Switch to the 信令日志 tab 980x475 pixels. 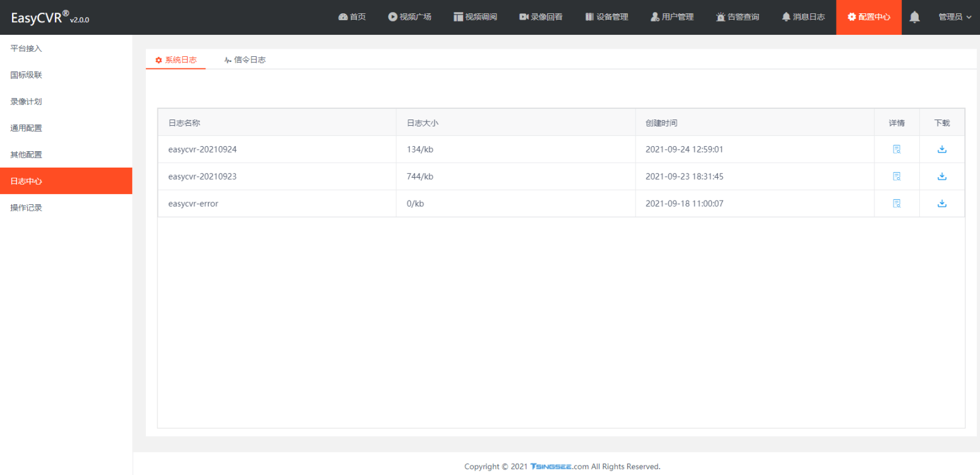pos(245,60)
